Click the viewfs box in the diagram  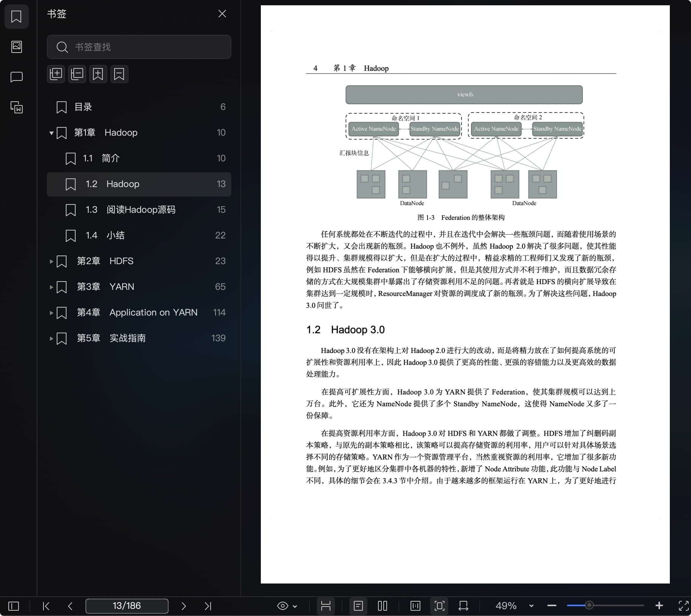pyautogui.click(x=464, y=94)
